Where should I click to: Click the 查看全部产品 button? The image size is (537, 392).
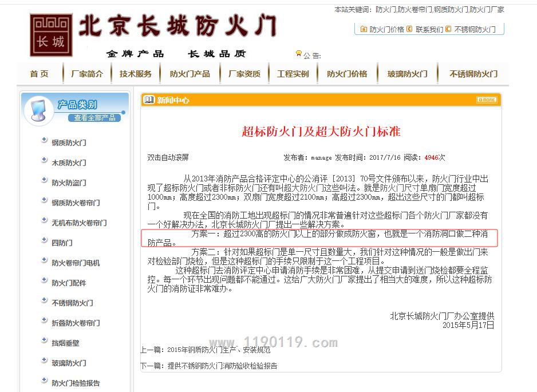pyautogui.click(x=94, y=118)
